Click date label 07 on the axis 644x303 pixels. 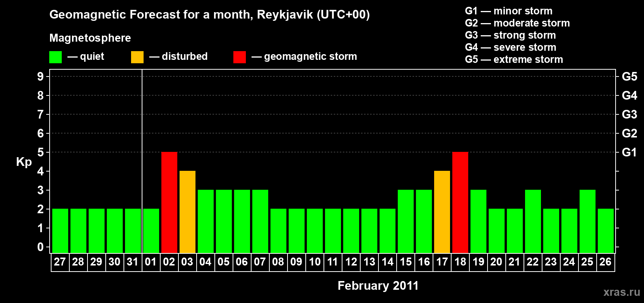tap(260, 262)
